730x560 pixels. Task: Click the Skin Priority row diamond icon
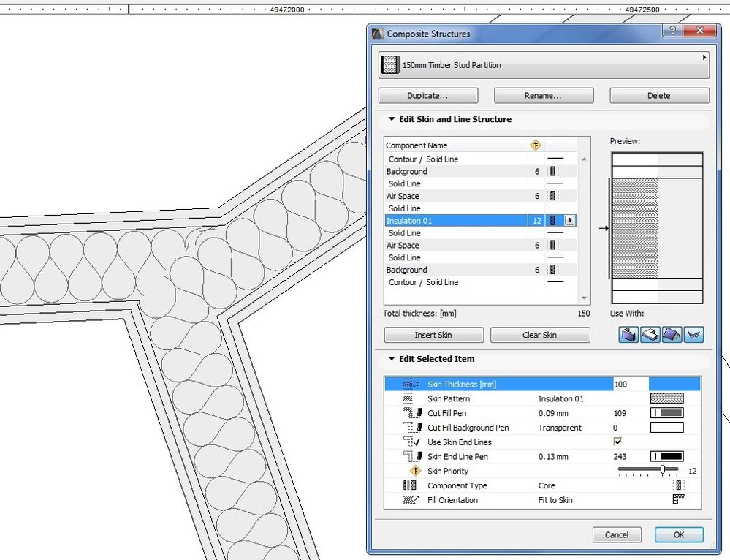click(415, 471)
